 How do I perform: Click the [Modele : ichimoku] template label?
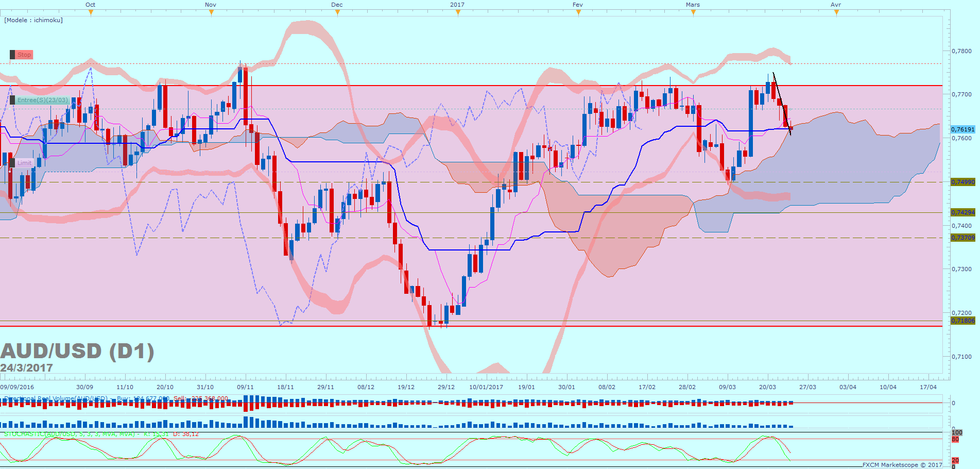click(x=33, y=20)
